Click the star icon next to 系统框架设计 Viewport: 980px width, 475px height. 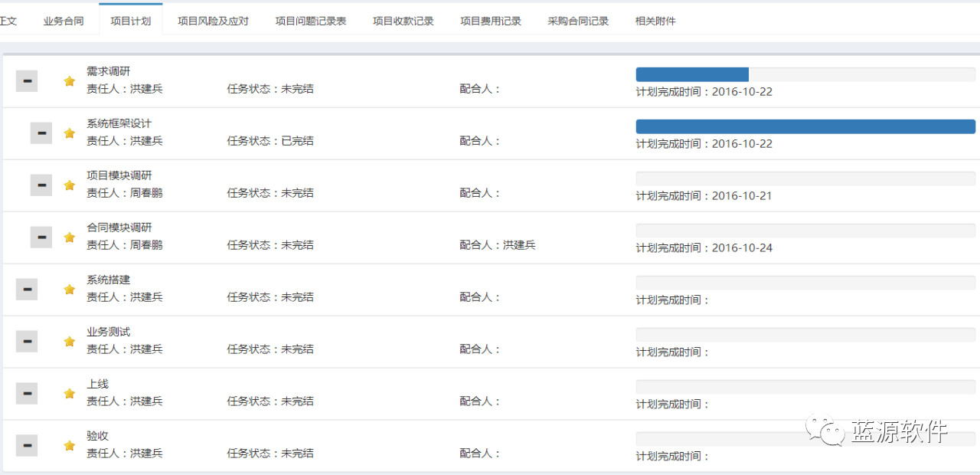pyautogui.click(x=70, y=133)
